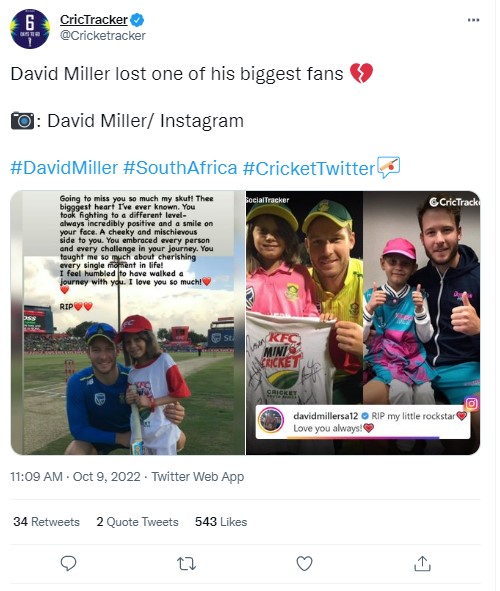Open the #DavidMiller hashtag

(x=64, y=168)
